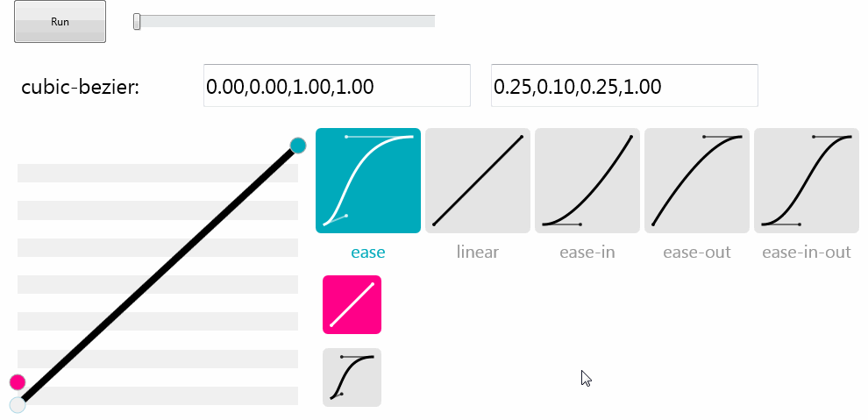Click the "ease-out" label text

pos(697,253)
